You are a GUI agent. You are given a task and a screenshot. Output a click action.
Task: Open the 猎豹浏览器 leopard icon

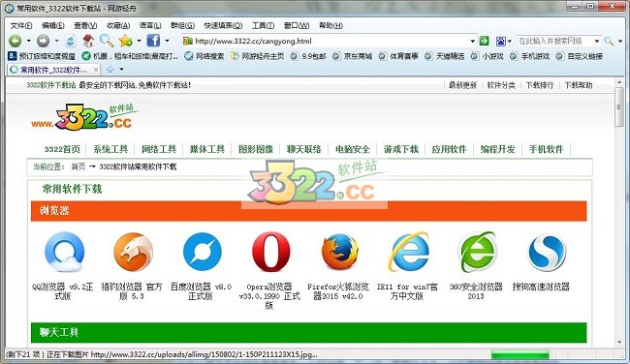point(133,252)
